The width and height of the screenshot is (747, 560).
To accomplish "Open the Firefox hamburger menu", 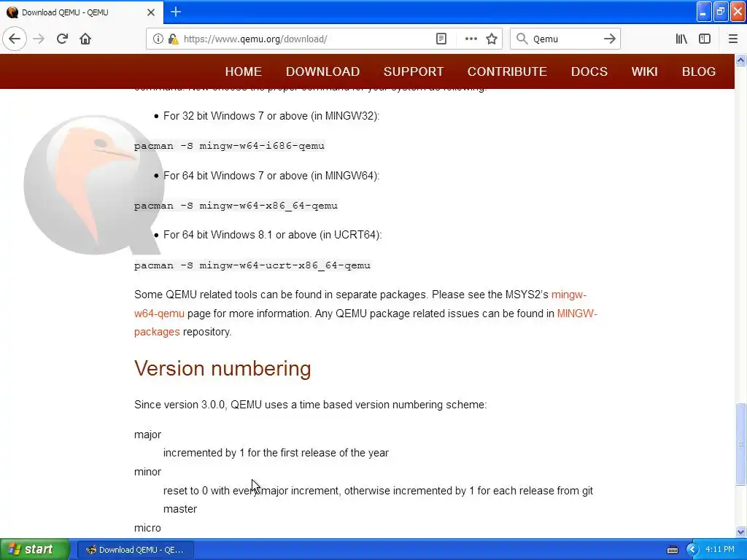I will (732, 39).
